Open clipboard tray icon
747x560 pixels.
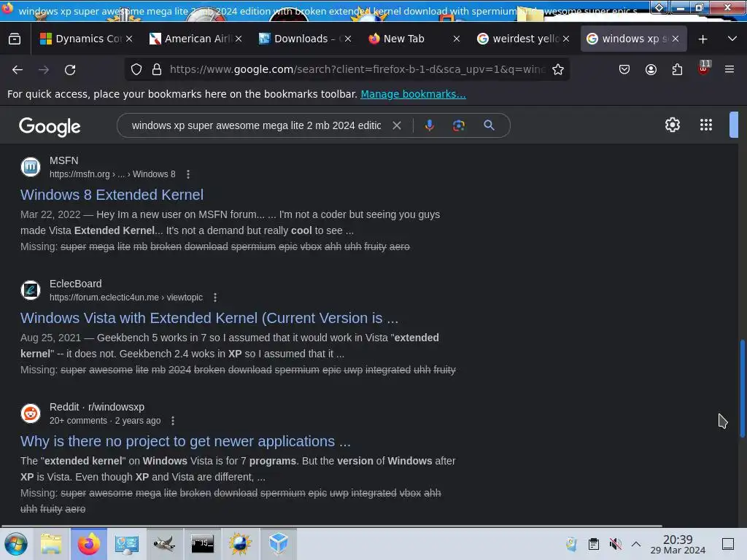(594, 544)
